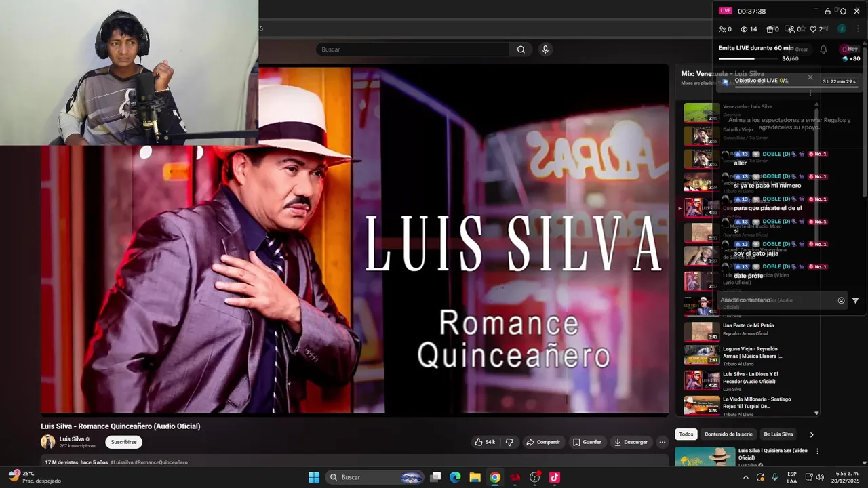Viewport: 868px width, 488px height.
Task: Click the hearts counter showing 2
Action: click(x=816, y=29)
